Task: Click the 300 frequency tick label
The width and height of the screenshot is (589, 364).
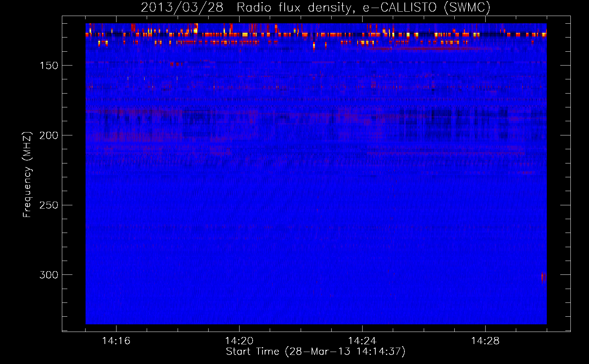Action: (x=49, y=275)
